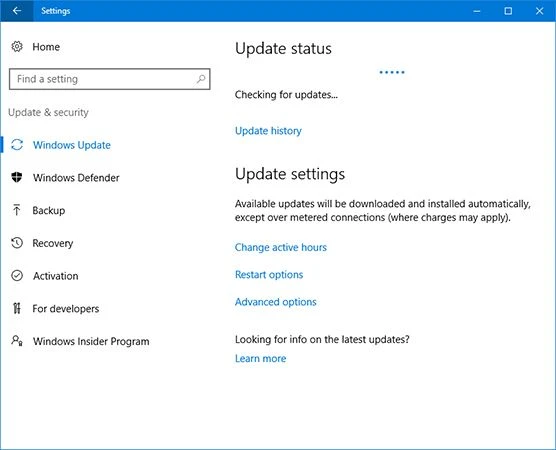Open the Update history link

(268, 131)
